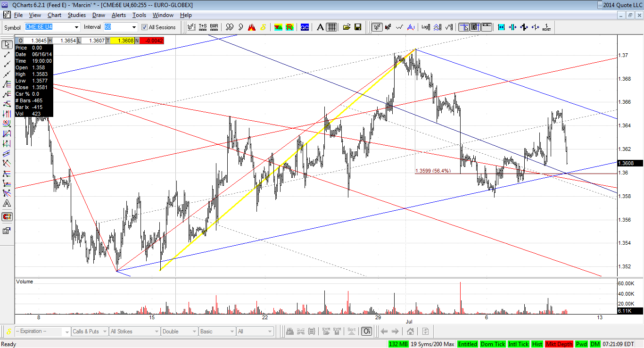Viewport: 644px width, 348px height.
Task: Toggle the O$ button in options toolbar
Action: tap(366, 331)
